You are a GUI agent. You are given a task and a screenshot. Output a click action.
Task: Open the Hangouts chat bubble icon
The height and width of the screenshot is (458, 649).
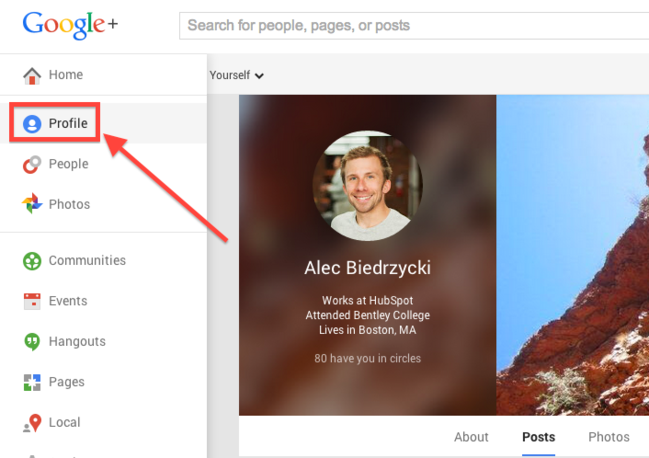tap(32, 342)
